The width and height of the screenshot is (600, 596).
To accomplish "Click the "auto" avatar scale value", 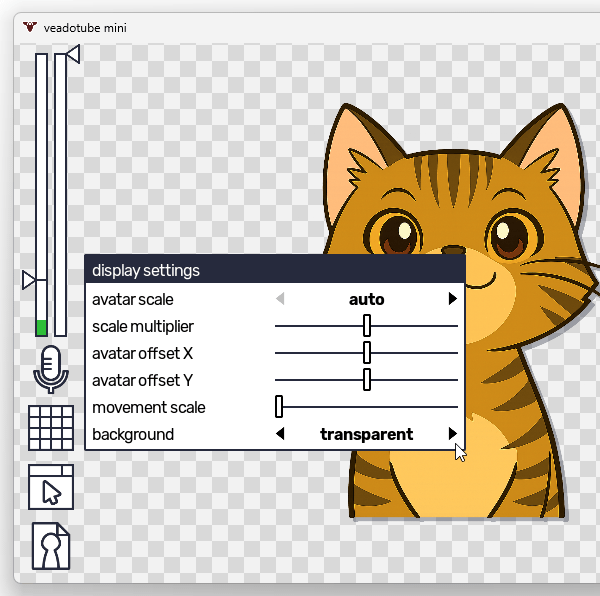I will coord(366,299).
